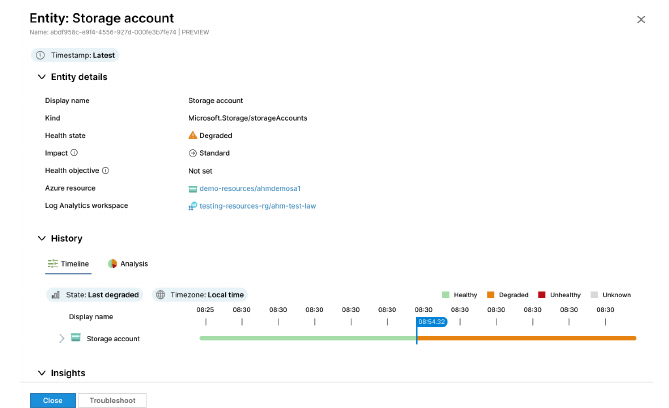Click the Unknown gray legend swatch

coord(594,294)
